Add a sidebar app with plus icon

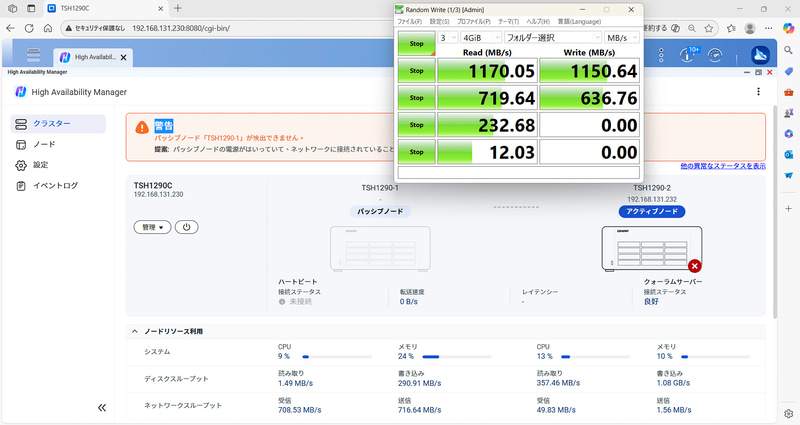(789, 208)
